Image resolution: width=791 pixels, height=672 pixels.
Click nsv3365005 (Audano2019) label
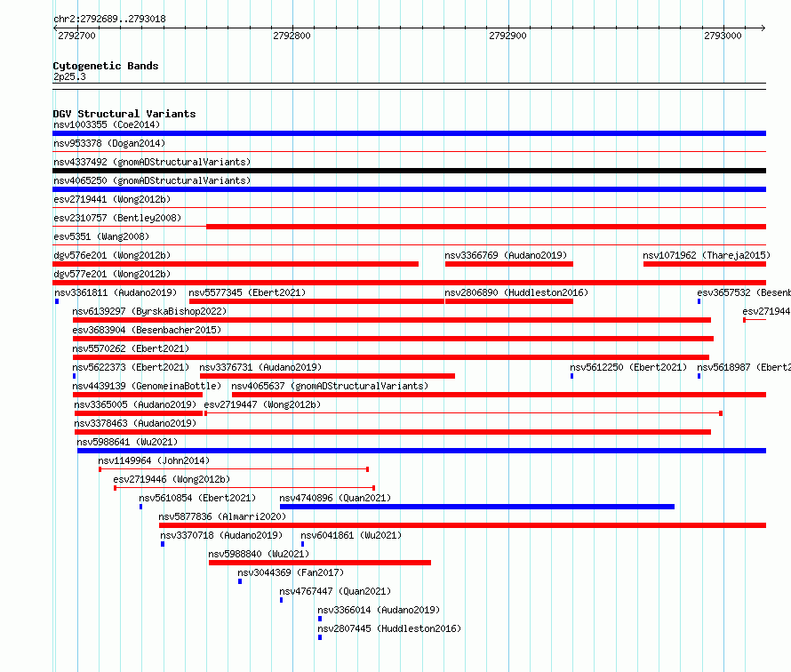point(135,404)
